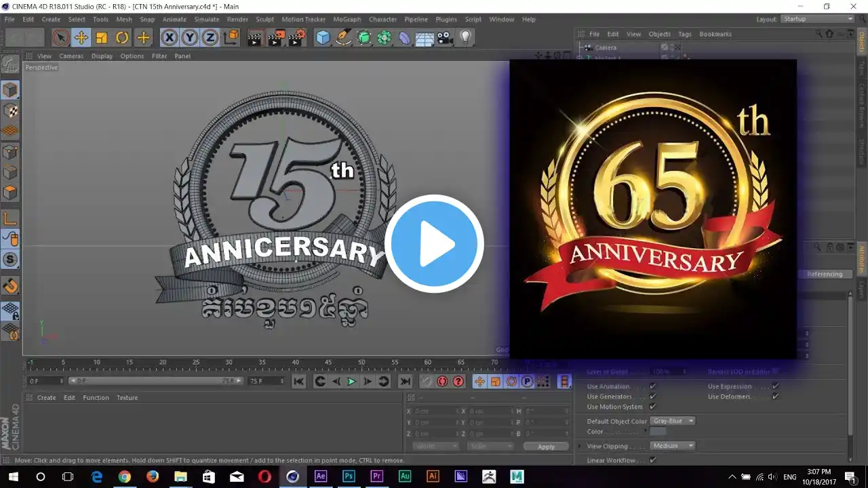Click the Referencing tab button

point(825,274)
